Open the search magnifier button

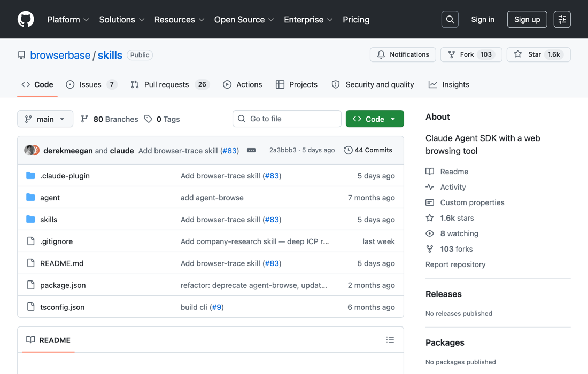[x=450, y=19]
